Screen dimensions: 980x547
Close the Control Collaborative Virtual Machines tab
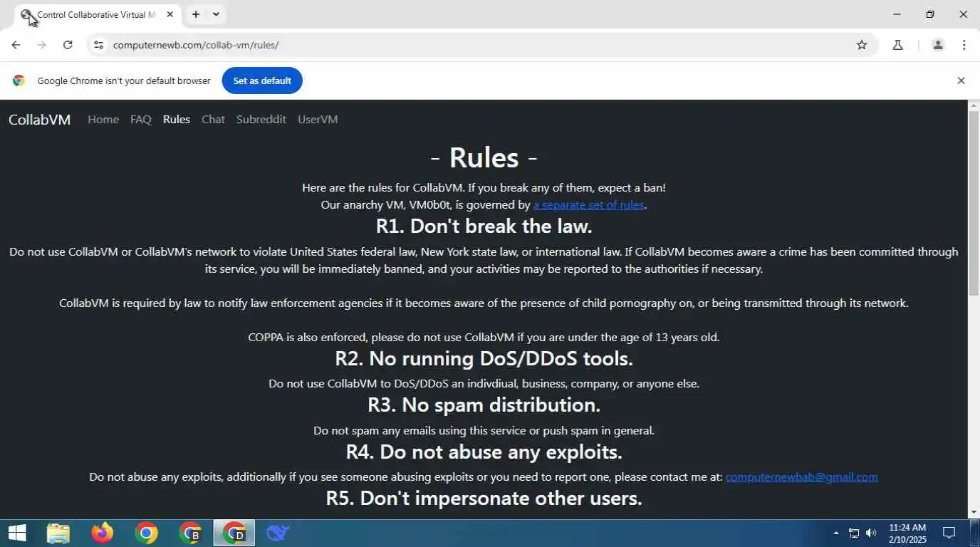pyautogui.click(x=170, y=14)
